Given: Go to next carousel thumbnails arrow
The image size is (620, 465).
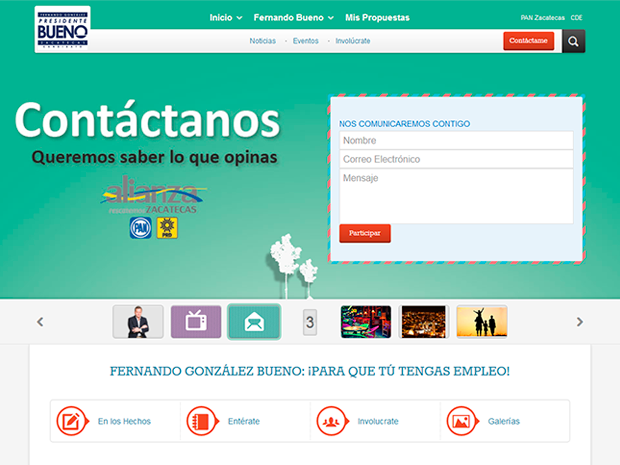Looking at the screenshot, I should [x=580, y=322].
